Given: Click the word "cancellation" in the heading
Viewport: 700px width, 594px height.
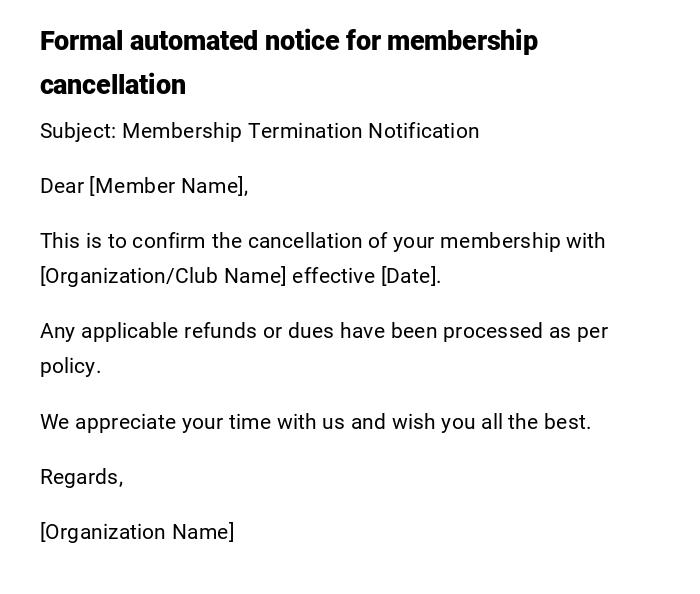Looking at the screenshot, I should tap(113, 85).
